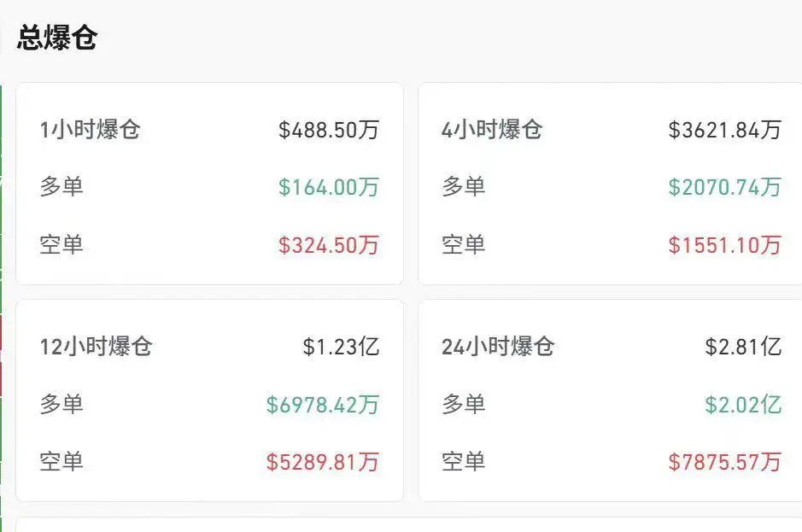Select the red $1551.10万 short value
Viewport: 802px width, 532px height.
[x=728, y=245]
